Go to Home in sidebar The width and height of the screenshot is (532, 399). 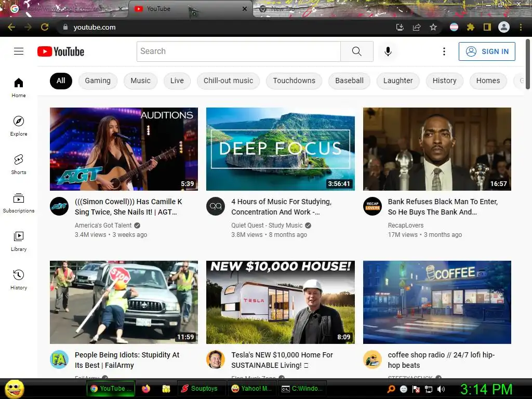coord(19,87)
